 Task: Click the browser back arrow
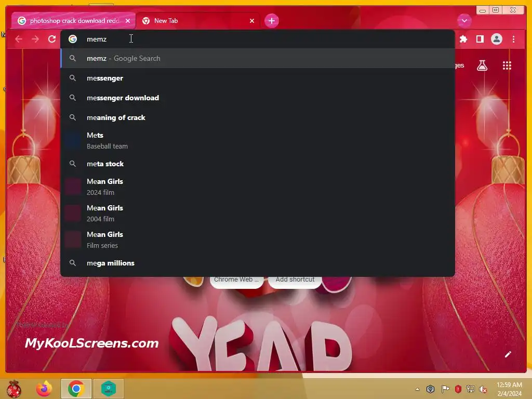click(19, 39)
